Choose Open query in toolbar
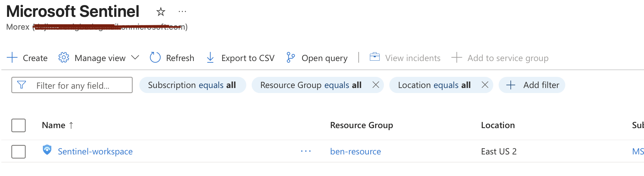 [x=324, y=58]
